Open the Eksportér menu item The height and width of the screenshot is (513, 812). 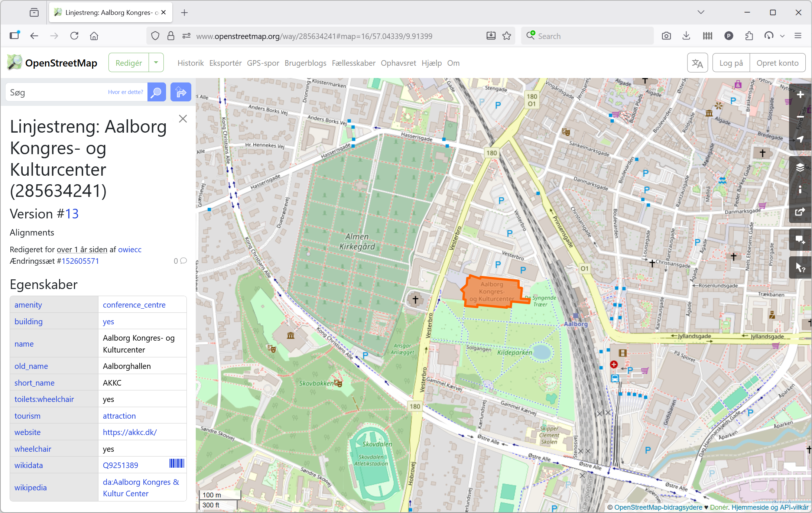225,63
